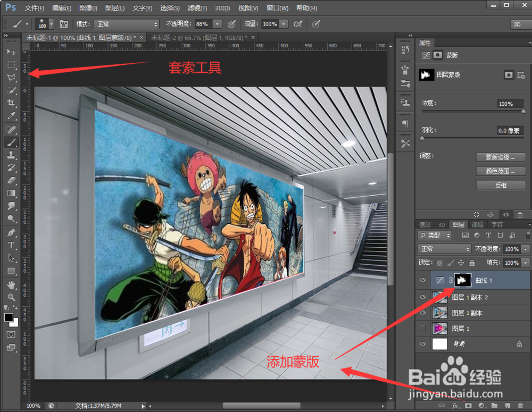Open the flow 100% slider arrow

[284, 24]
